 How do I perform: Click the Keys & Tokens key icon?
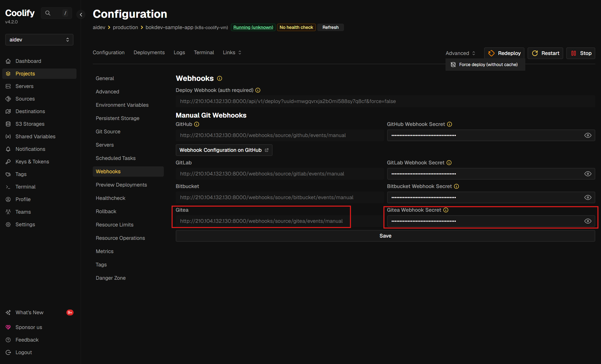[8, 162]
